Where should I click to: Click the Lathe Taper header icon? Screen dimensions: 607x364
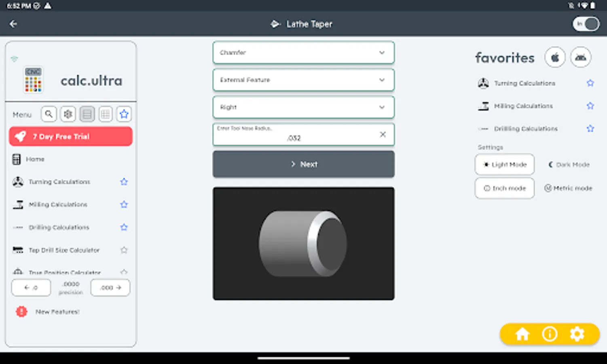pyautogui.click(x=275, y=24)
